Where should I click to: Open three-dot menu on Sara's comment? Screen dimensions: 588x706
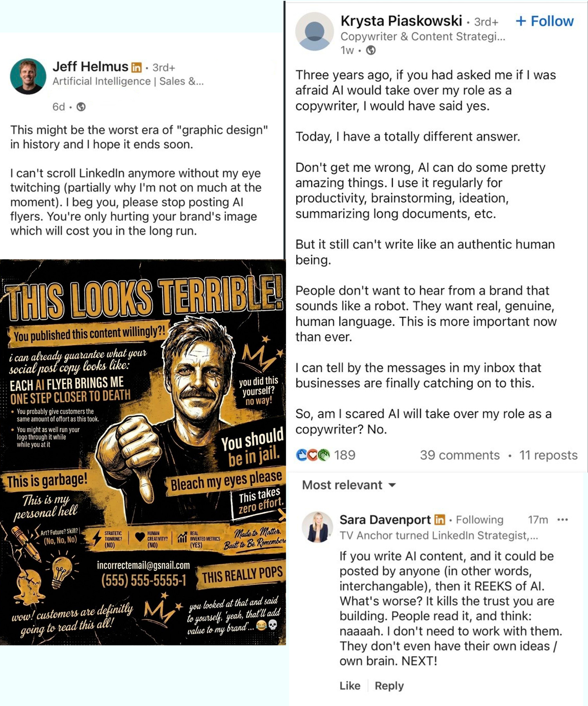563,520
